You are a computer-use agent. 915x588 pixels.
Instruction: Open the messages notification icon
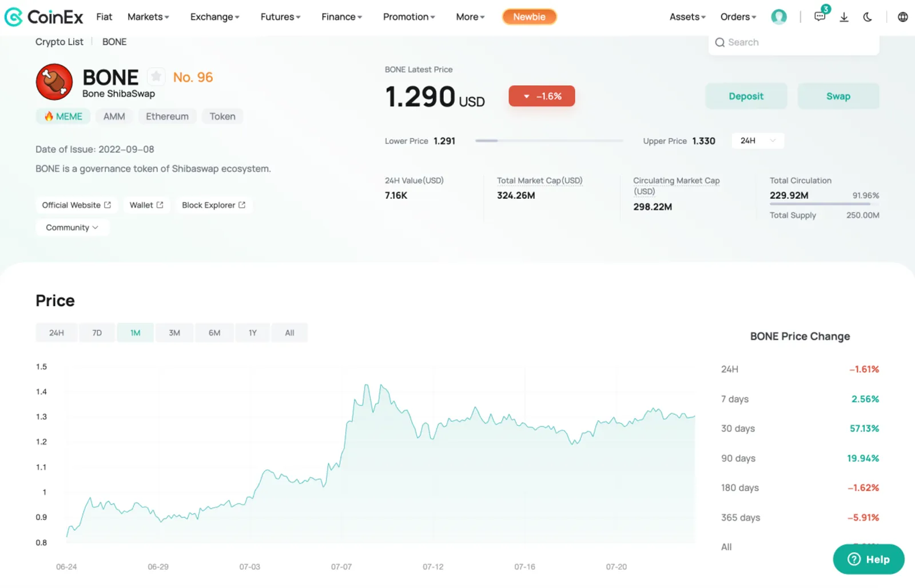(821, 16)
